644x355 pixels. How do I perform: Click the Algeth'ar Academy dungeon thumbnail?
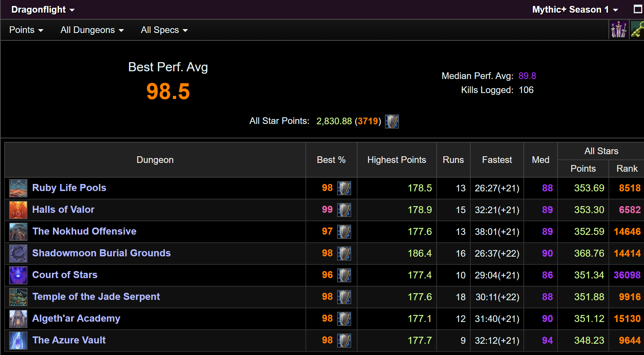(18, 319)
